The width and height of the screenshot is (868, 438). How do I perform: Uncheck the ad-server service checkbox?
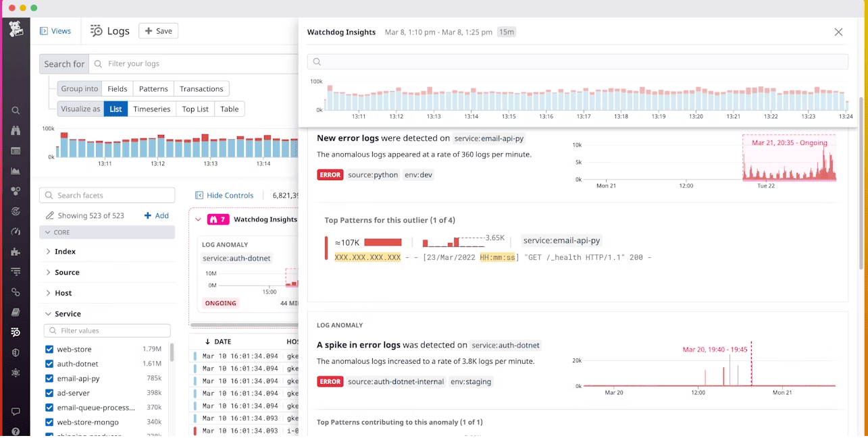[x=49, y=393]
